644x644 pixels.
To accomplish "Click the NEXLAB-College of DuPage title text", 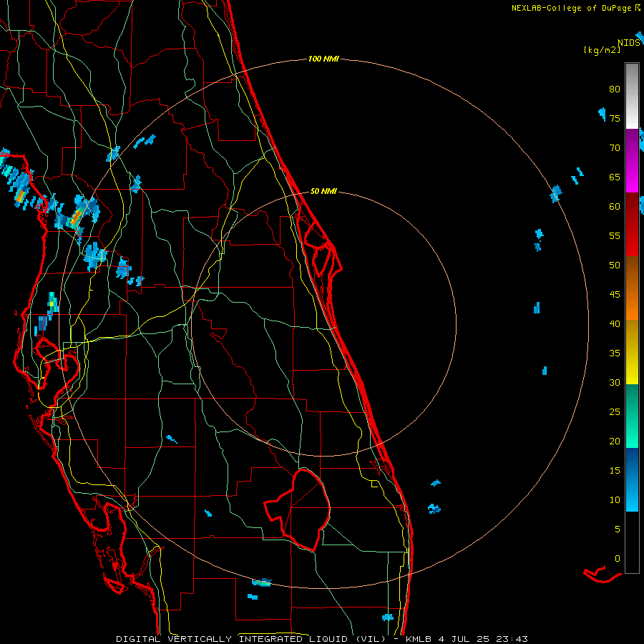I will click(x=571, y=8).
